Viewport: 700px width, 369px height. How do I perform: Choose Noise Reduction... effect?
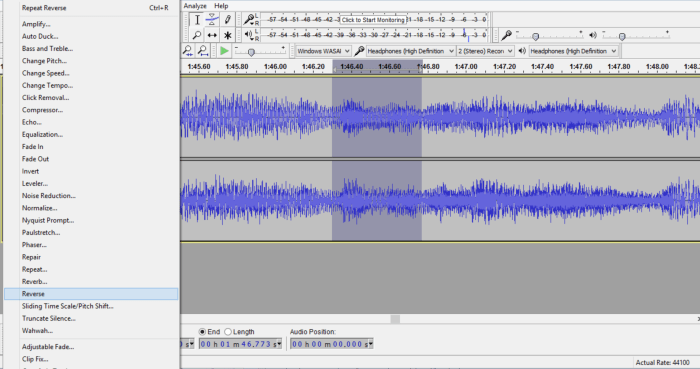pos(91,196)
